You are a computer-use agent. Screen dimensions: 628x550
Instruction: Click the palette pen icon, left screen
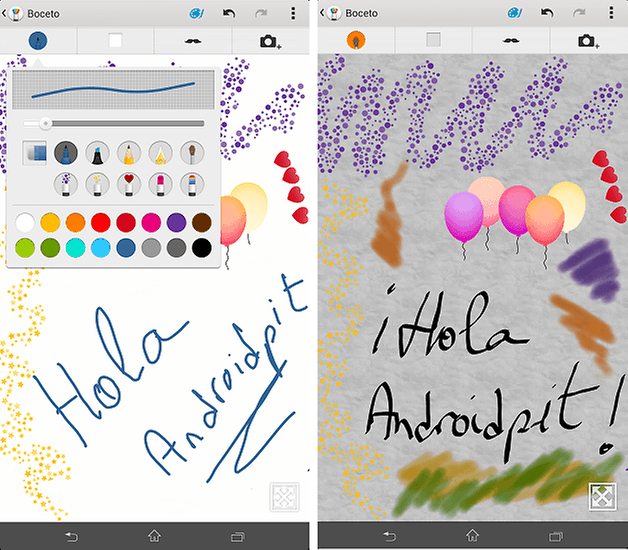tap(196, 14)
